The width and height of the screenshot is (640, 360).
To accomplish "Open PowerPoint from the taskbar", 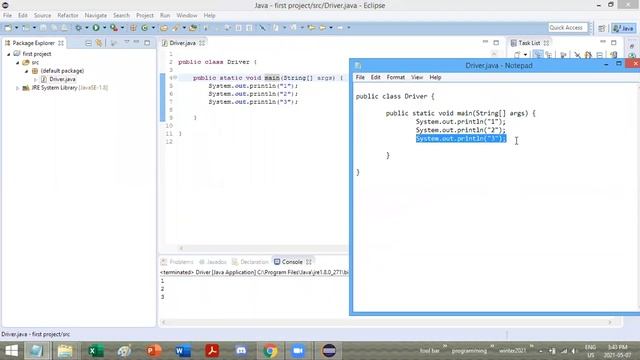I will click(154, 351).
